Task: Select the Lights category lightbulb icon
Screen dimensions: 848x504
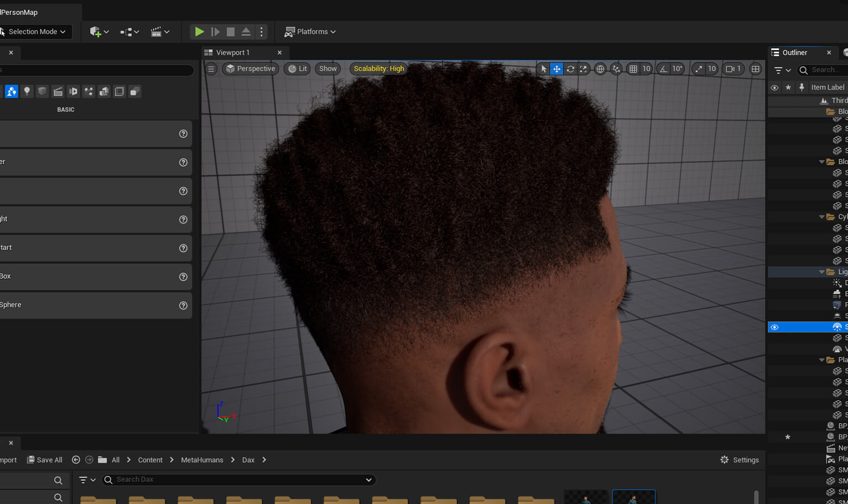Action: click(27, 91)
